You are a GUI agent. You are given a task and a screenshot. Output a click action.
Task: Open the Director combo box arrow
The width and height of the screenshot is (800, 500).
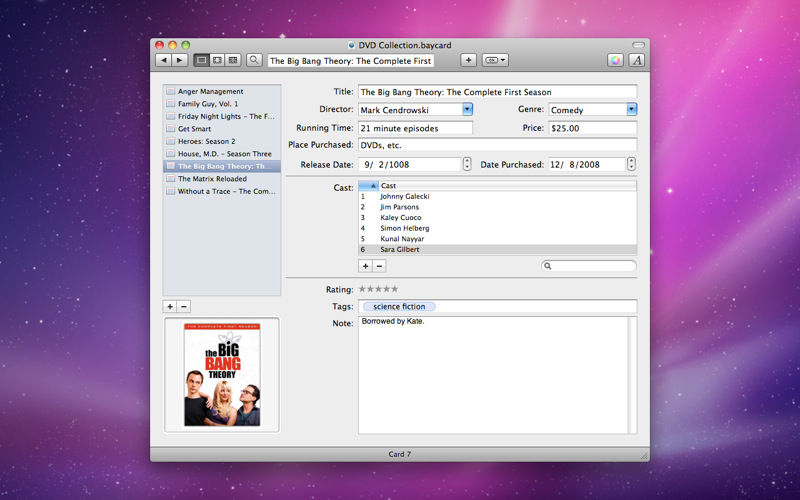[467, 109]
